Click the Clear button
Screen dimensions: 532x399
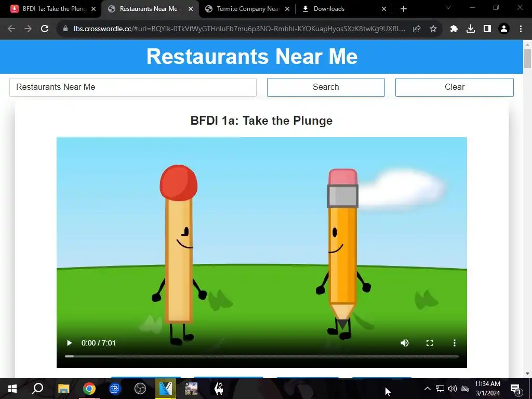[x=454, y=87]
